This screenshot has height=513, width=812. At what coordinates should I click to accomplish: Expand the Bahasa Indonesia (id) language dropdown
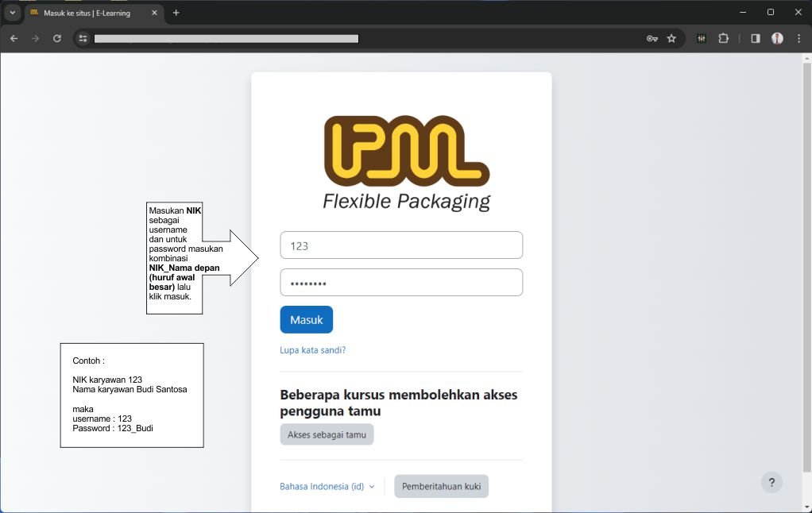327,487
